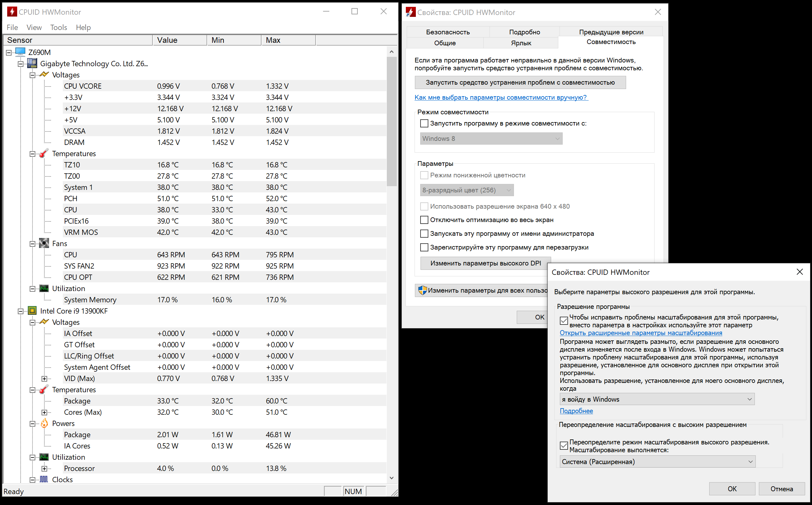The image size is (812, 505).
Task: Run the compatibility troubleshooter button
Action: 520,82
